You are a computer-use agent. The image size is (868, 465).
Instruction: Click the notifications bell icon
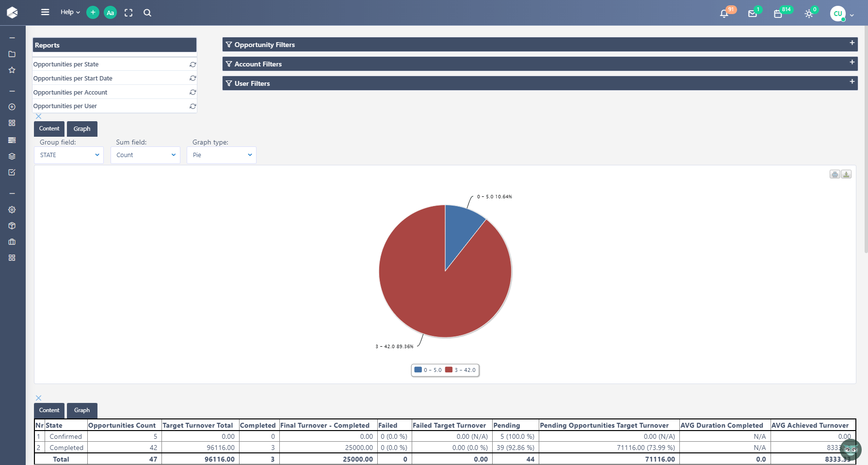pyautogui.click(x=724, y=14)
